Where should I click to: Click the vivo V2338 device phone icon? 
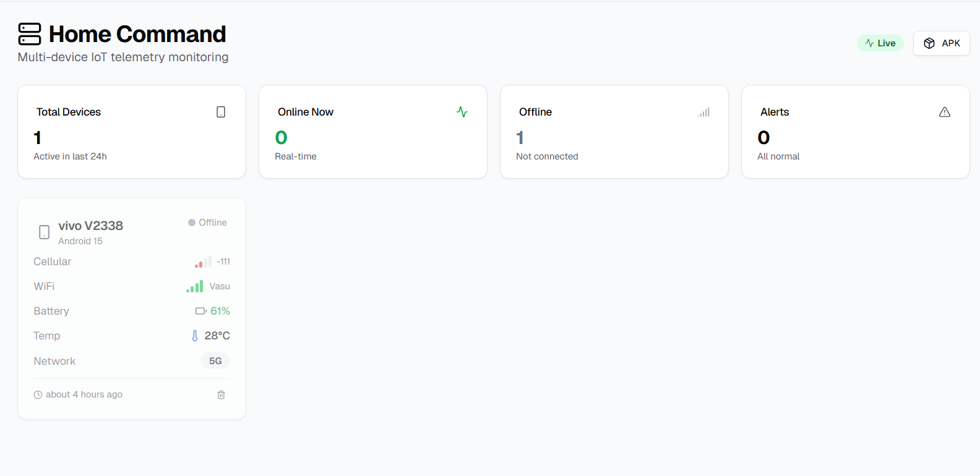(44, 232)
